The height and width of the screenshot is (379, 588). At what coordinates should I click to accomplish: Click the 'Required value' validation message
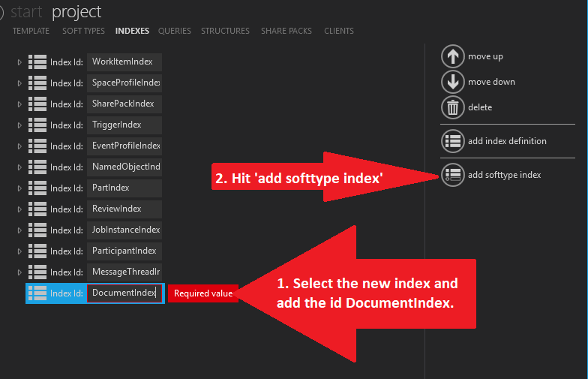[x=202, y=293]
